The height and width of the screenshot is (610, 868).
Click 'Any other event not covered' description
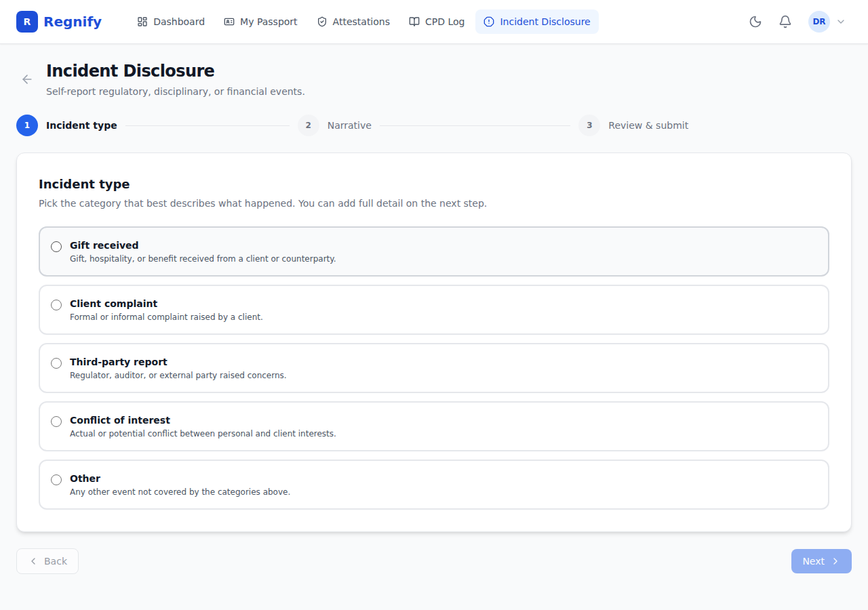[180, 492]
